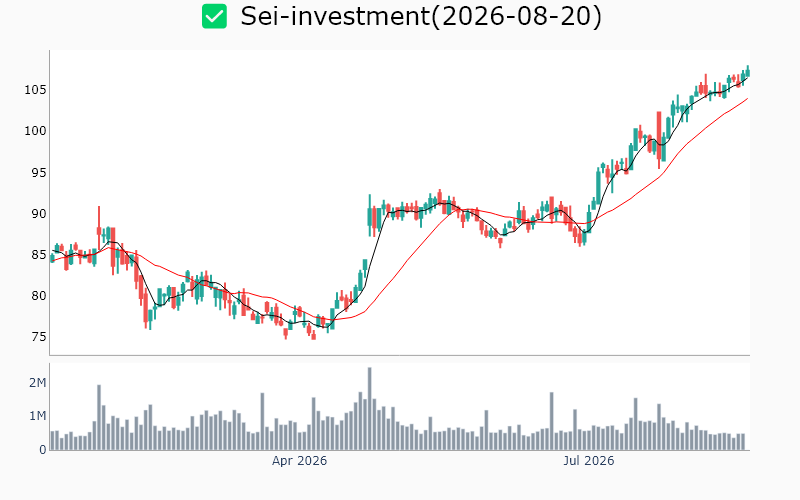Select the gap-up green candle near 90
Viewport: 800px width, 500px height.
[x=369, y=215]
